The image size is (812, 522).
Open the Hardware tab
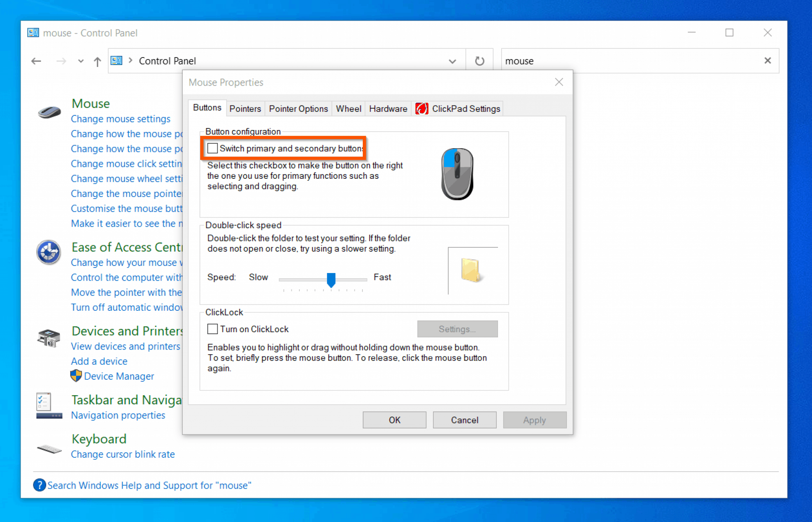[x=388, y=109]
